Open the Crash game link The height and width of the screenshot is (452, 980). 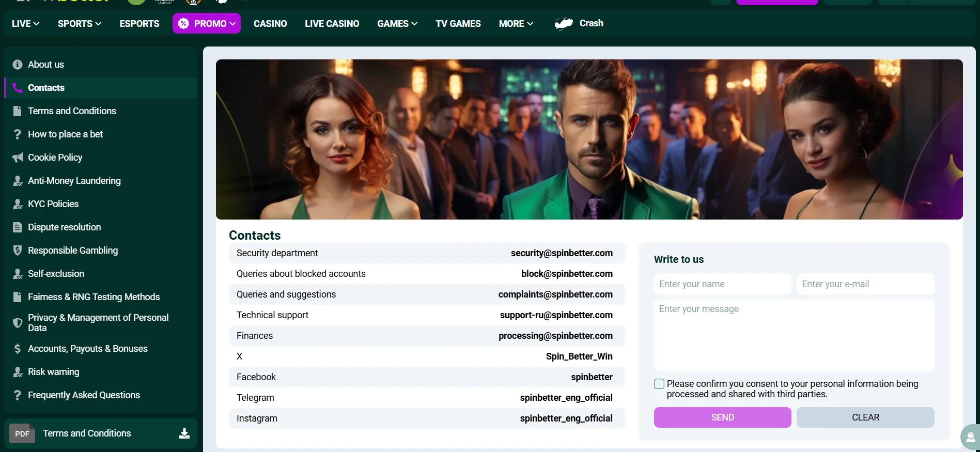pos(592,23)
